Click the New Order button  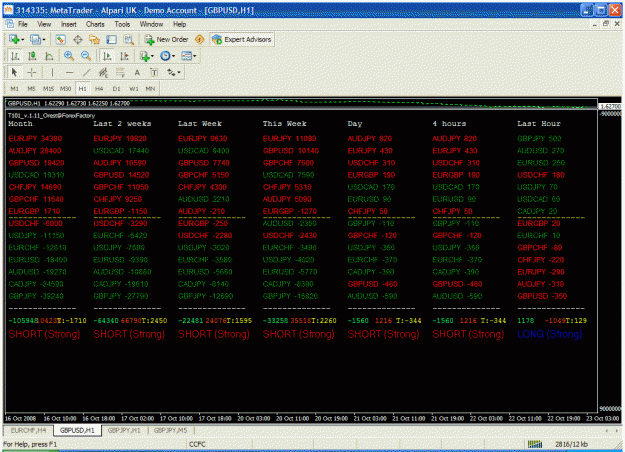click(x=166, y=39)
